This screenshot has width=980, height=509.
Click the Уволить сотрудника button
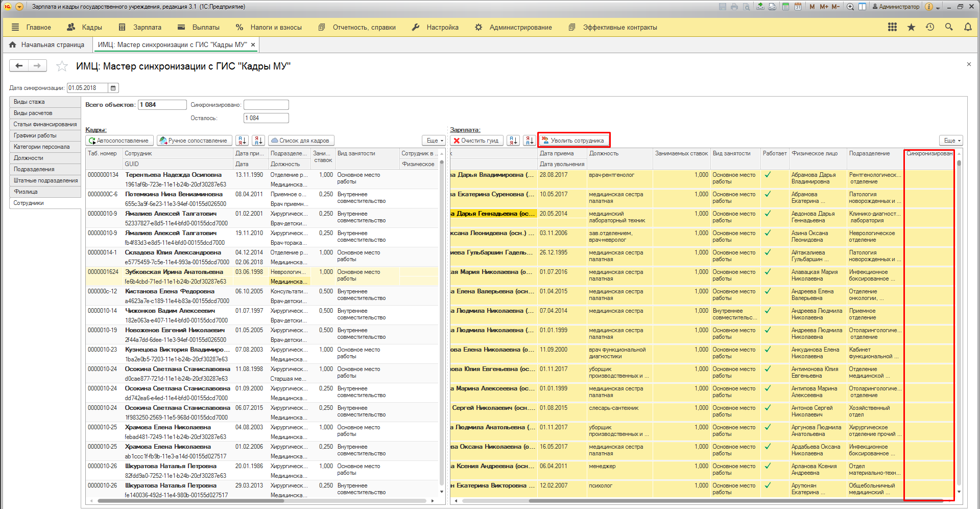coord(573,141)
